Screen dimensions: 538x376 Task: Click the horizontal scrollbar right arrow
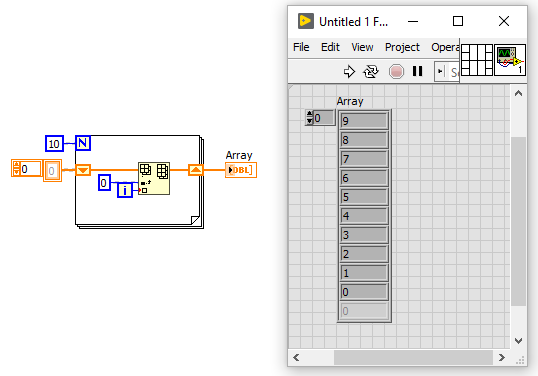click(502, 357)
